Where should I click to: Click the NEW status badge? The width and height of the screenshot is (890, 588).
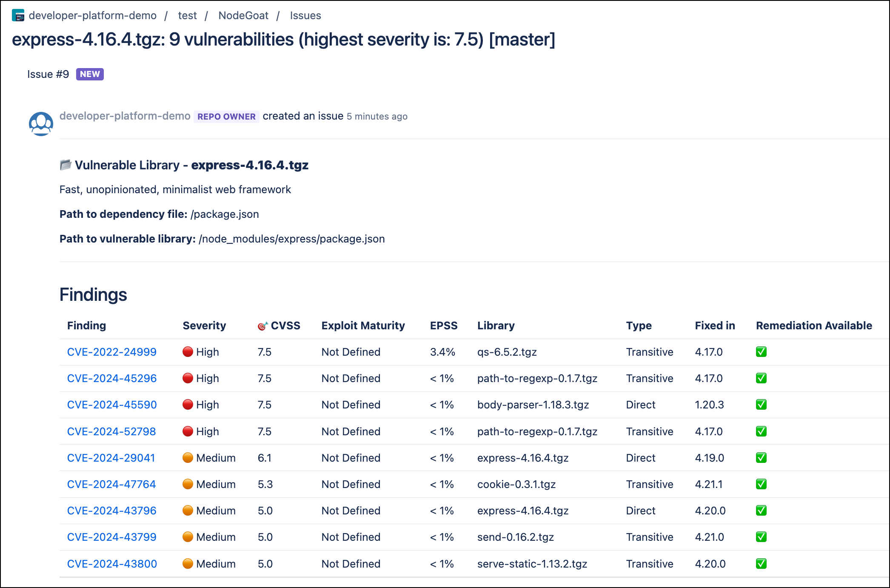coord(90,74)
